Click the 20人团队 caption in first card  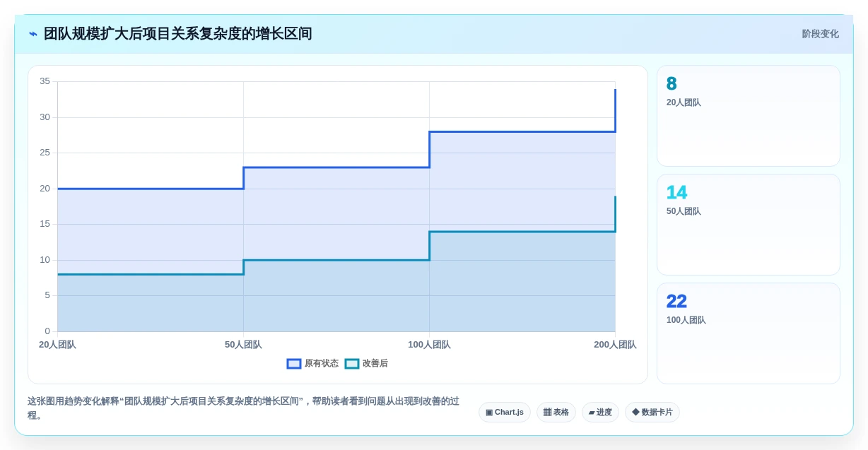[684, 102]
